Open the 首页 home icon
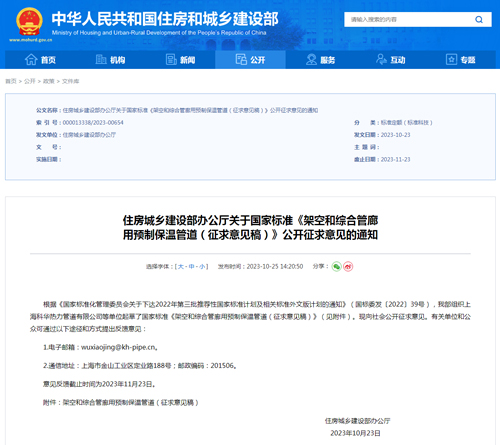500x445 pixels. coord(31,60)
